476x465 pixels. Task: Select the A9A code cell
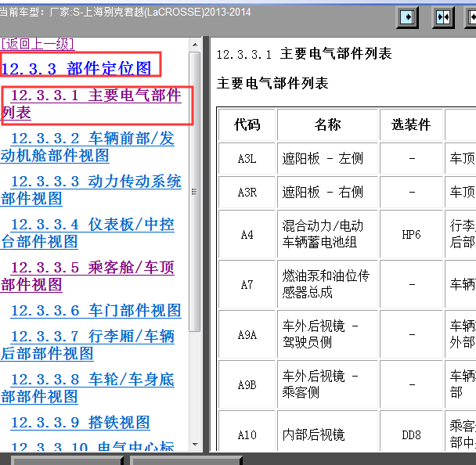click(247, 334)
